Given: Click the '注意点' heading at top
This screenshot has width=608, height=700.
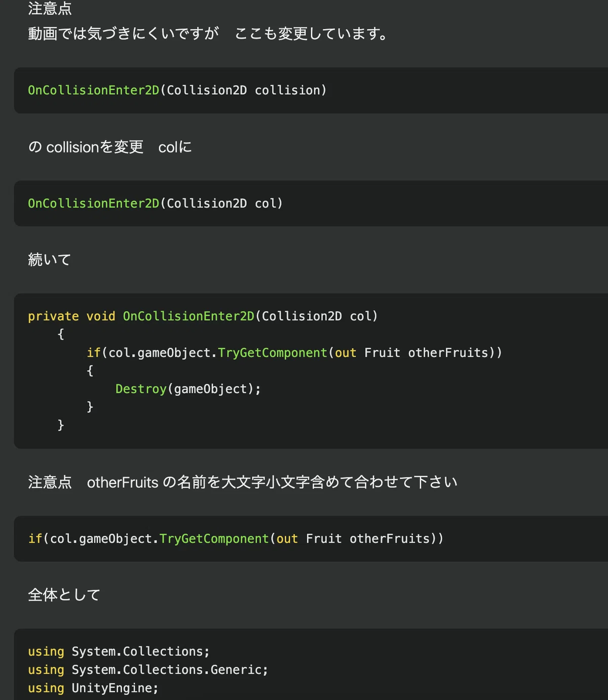Looking at the screenshot, I should pos(50,9).
